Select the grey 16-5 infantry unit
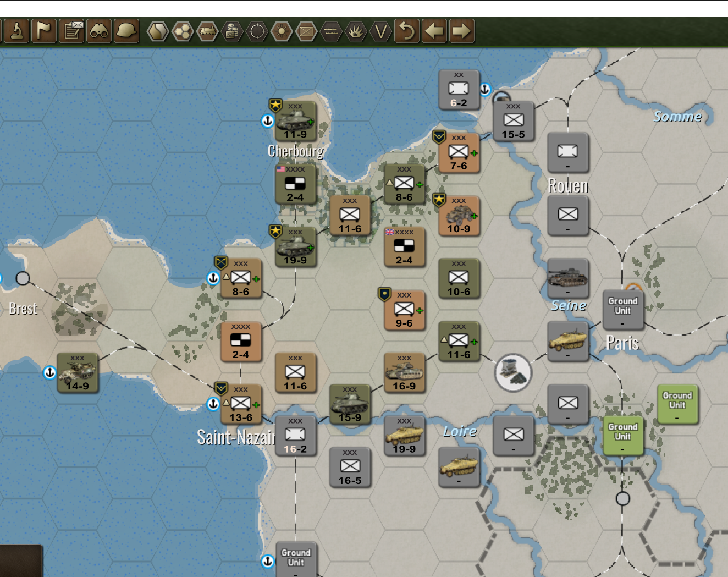This screenshot has height=577, width=728. click(x=350, y=466)
